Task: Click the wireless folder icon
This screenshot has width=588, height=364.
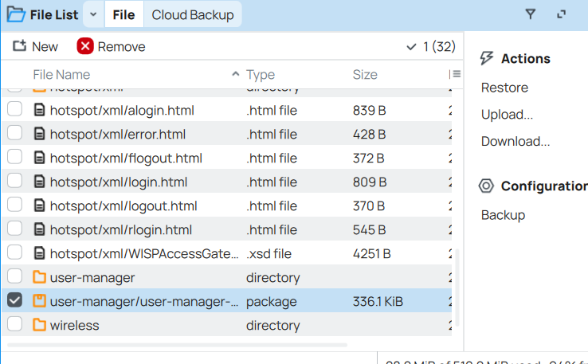Action: (x=39, y=325)
